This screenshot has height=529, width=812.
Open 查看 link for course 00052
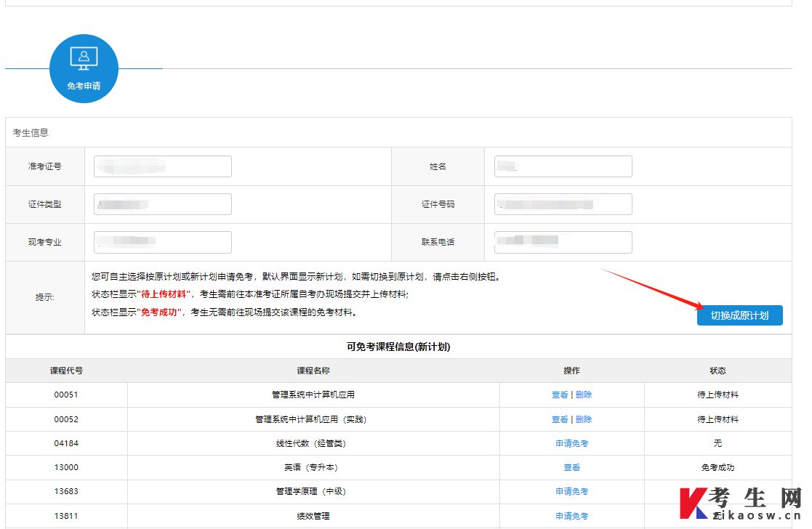click(x=560, y=419)
